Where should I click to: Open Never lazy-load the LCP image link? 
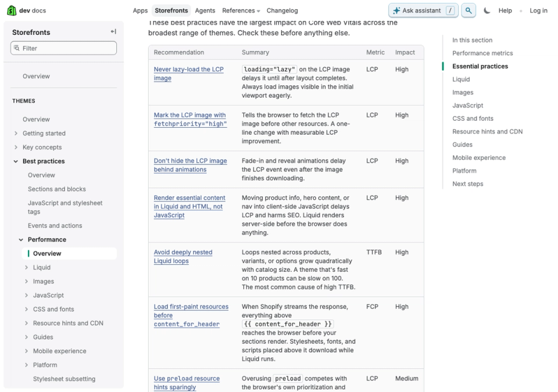coord(188,74)
